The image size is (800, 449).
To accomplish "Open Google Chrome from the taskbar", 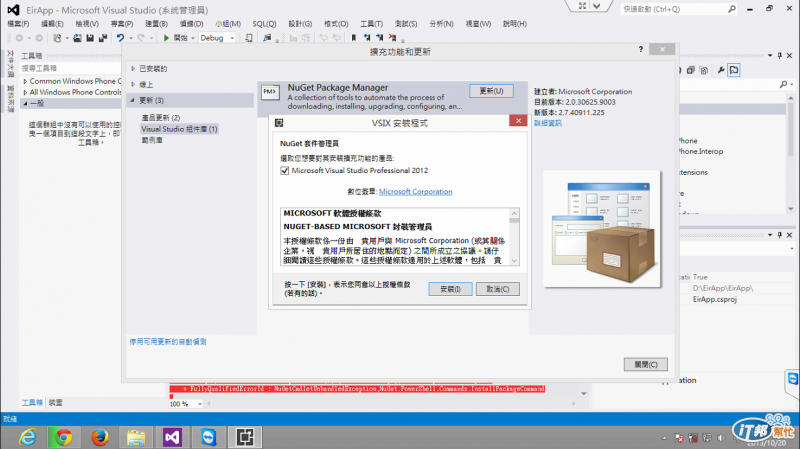I will tap(63, 437).
